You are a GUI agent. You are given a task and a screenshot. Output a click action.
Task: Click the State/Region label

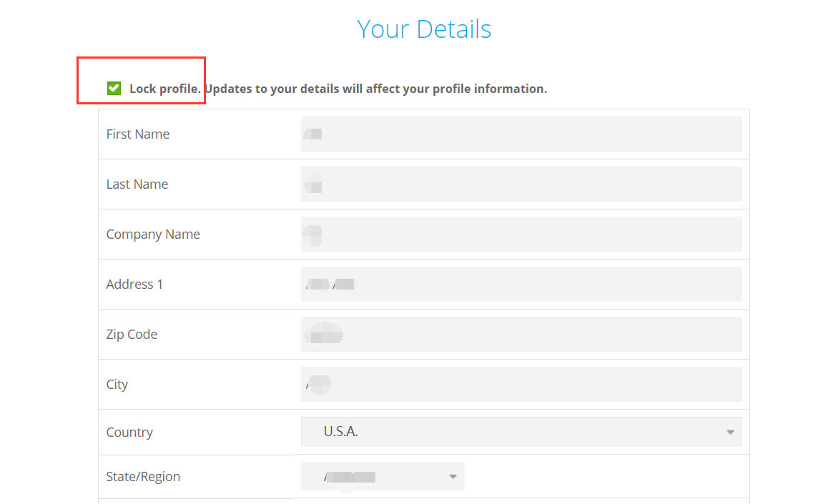(143, 477)
